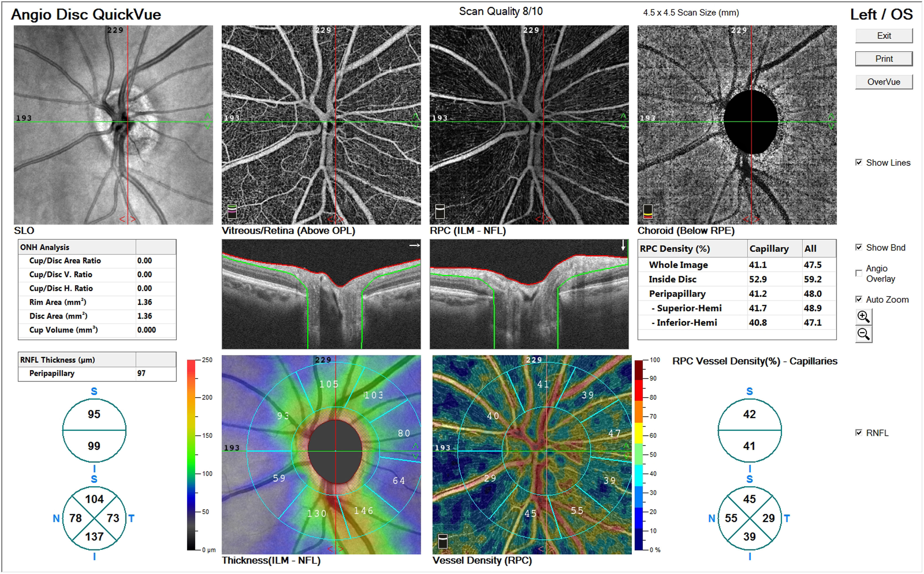The image size is (924, 574).
Task: Click white down-arrow icon on vertical B-scan
Action: (x=623, y=245)
